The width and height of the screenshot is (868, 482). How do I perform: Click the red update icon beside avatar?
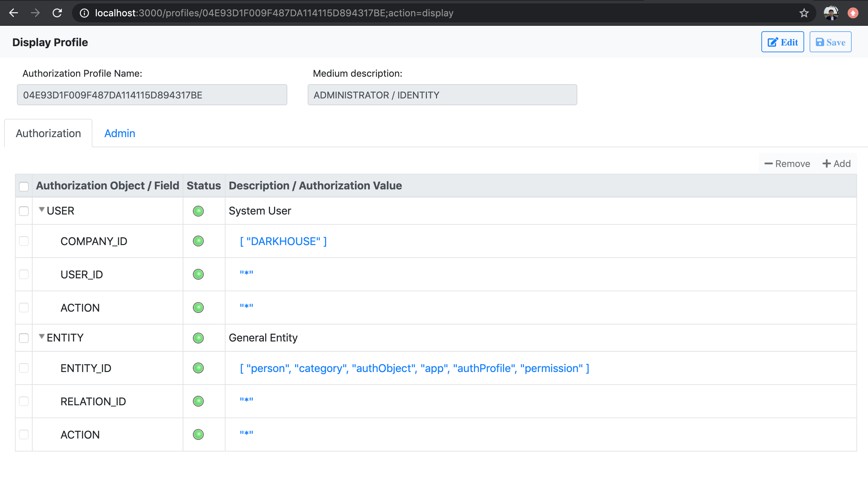(853, 13)
